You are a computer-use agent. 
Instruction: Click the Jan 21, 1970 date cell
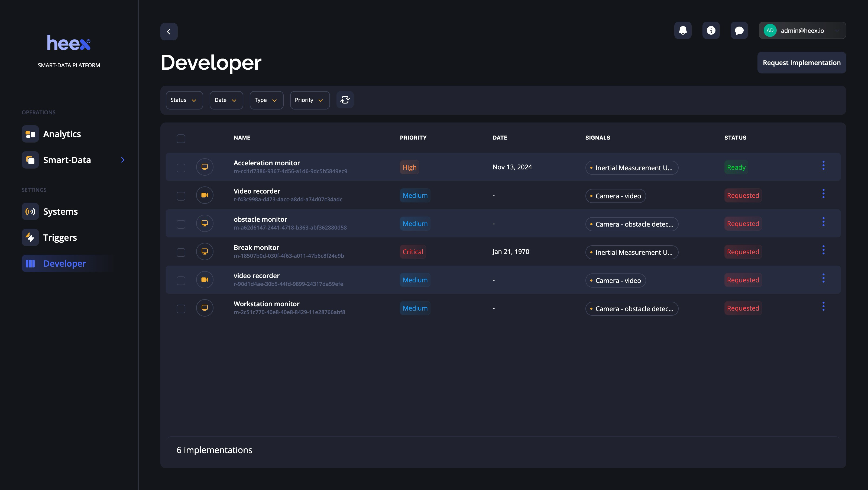point(511,252)
